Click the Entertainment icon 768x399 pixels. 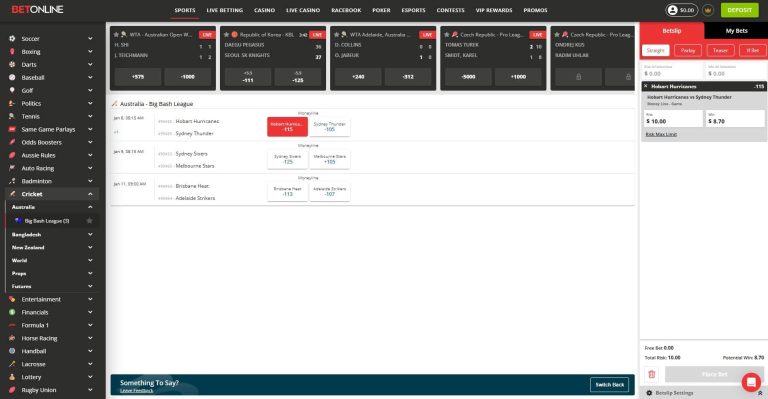point(12,299)
